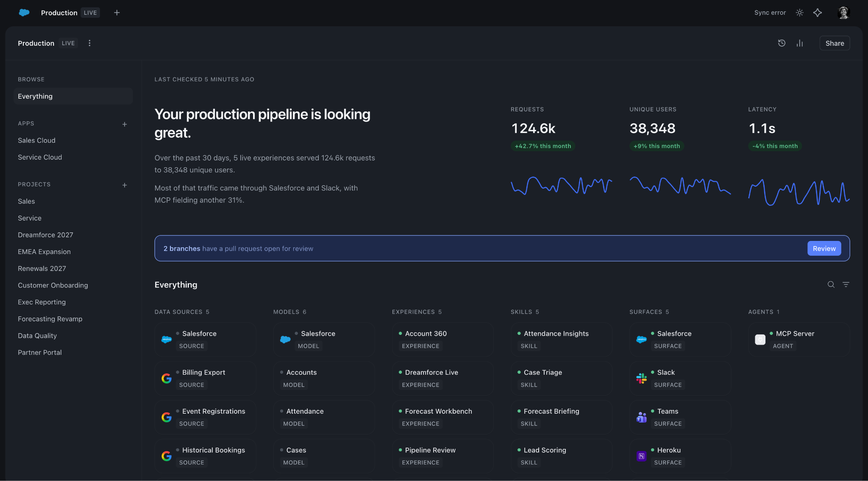The image size is (868, 481).
Task: Click the Share button
Action: click(x=835, y=43)
